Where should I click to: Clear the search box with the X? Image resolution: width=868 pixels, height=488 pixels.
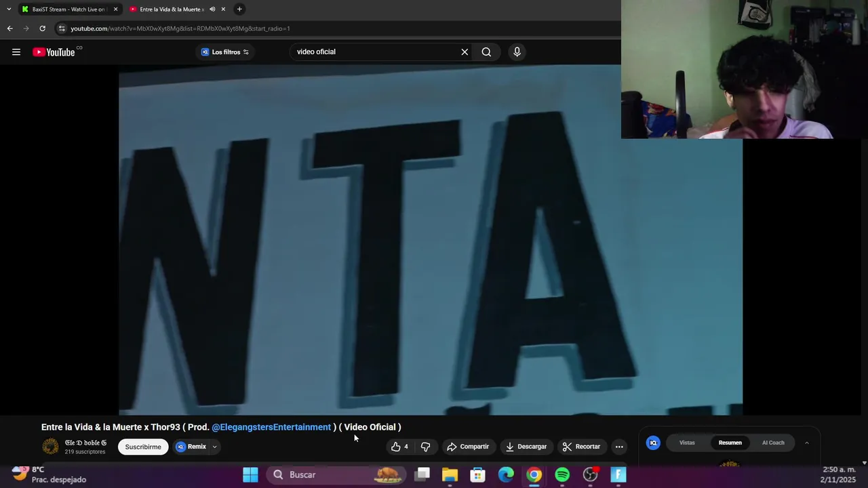[x=465, y=52]
